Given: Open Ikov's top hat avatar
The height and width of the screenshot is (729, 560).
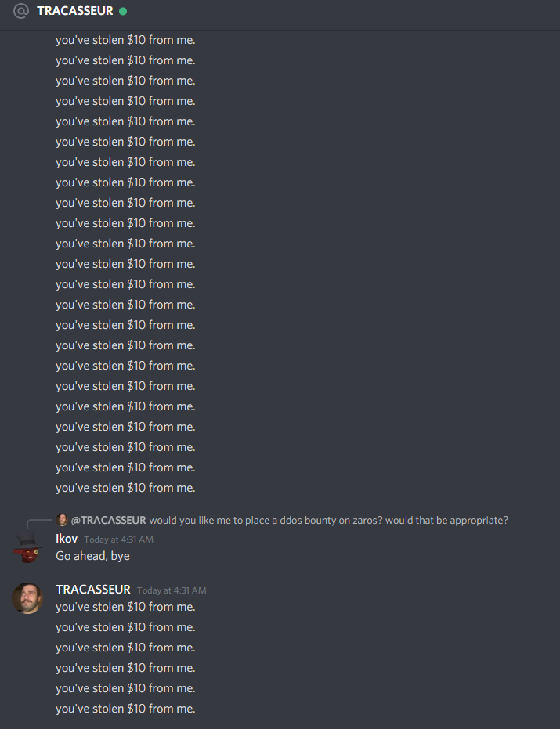Looking at the screenshot, I should pos(27,547).
